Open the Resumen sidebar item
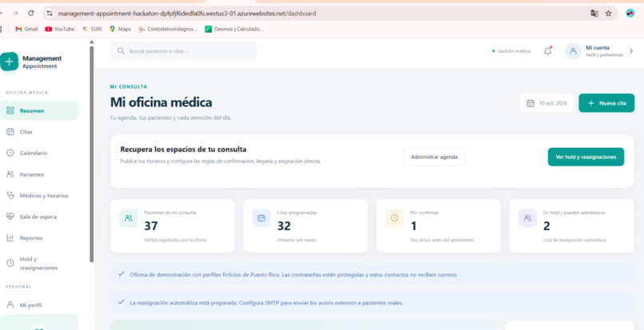 coord(38,110)
